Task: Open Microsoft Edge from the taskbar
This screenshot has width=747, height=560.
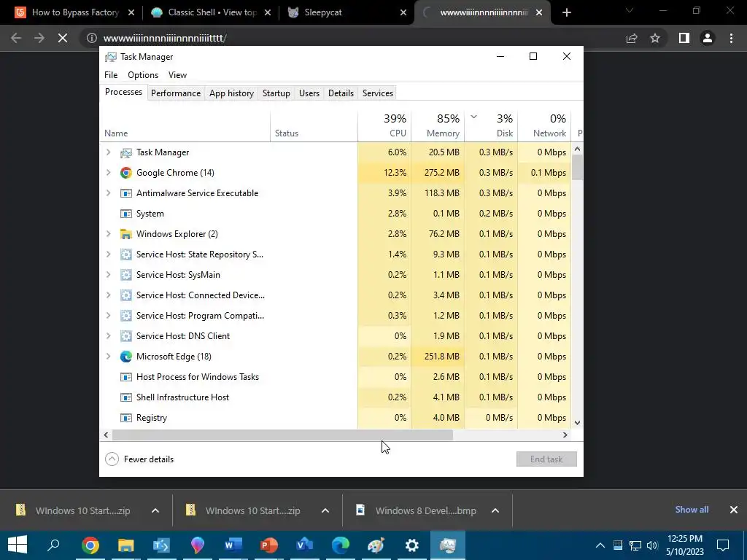Action: point(340,545)
